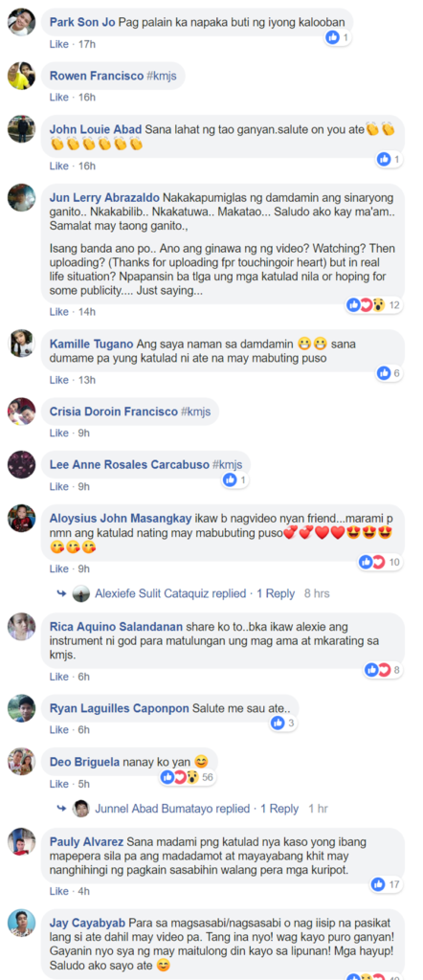Image resolution: width=423 pixels, height=980 pixels.
Task: Open Kamille Tugano's profile picture
Action: (21, 344)
